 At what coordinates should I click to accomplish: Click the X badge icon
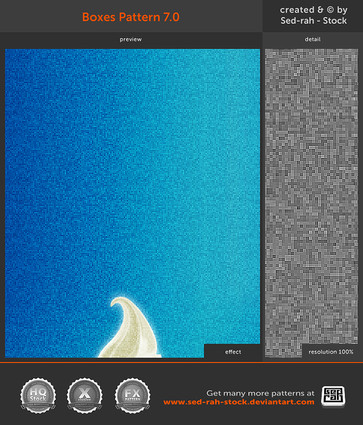(84, 396)
